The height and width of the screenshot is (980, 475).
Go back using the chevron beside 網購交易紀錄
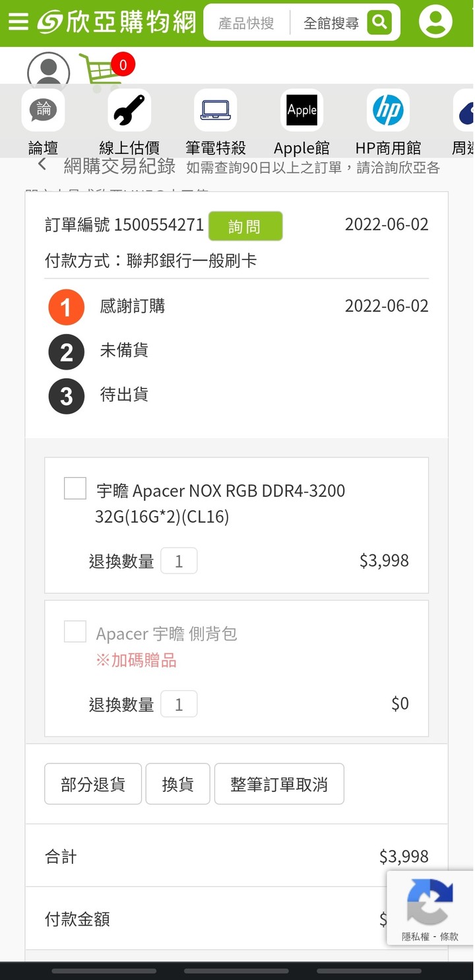(x=42, y=164)
